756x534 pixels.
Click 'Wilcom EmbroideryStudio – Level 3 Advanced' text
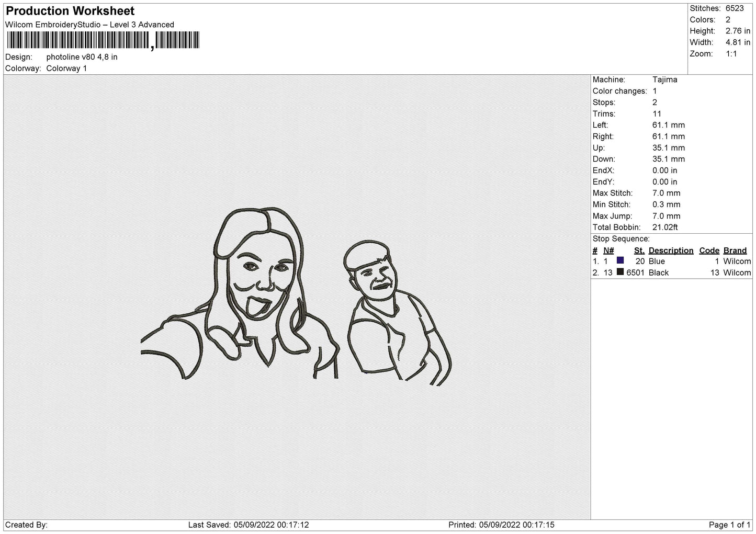tap(89, 25)
